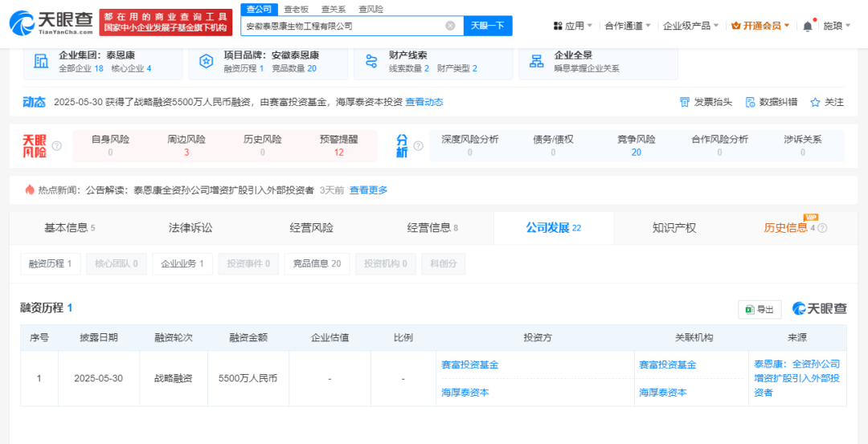The height and width of the screenshot is (444, 868).
Task: Click the Tianyancha logo in the header
Action: [x=51, y=22]
